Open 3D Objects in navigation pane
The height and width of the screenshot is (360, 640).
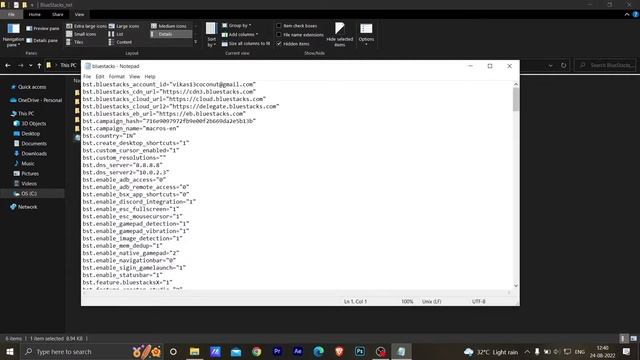[x=30, y=123]
